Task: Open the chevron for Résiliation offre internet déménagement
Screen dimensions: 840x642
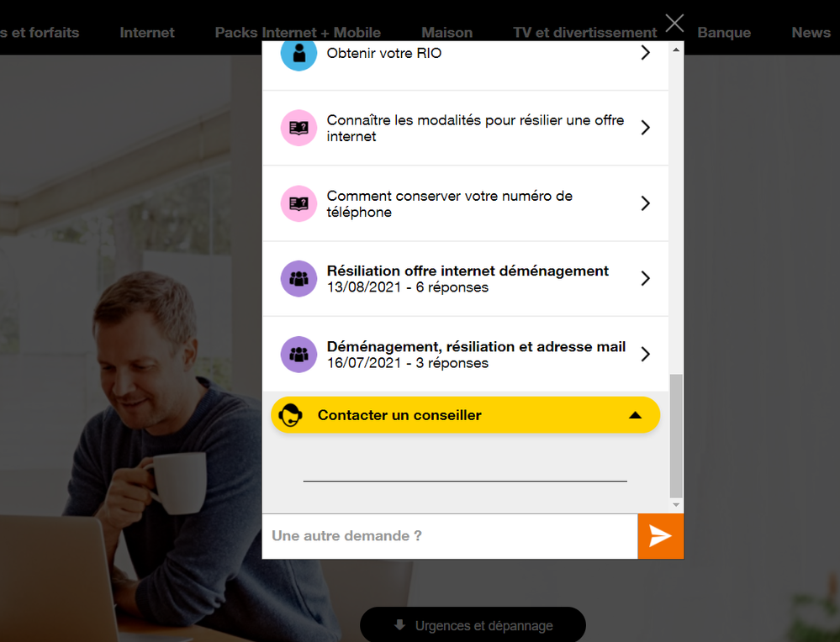Action: pos(646,278)
